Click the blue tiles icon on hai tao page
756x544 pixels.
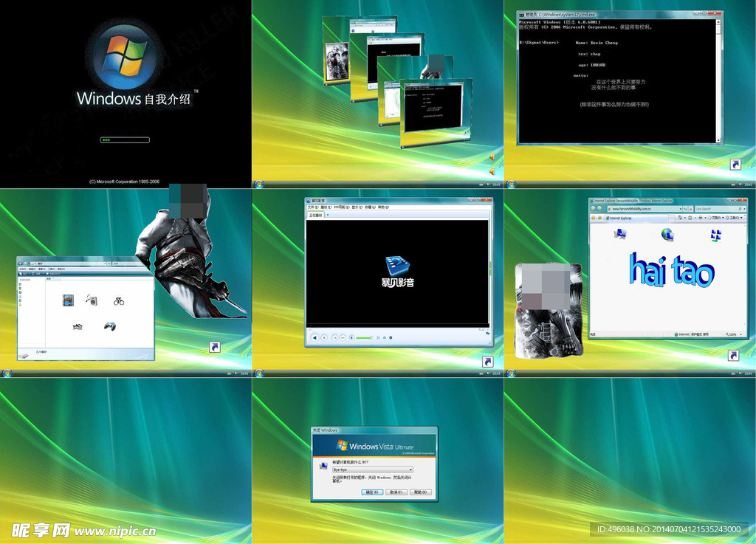click(x=716, y=235)
